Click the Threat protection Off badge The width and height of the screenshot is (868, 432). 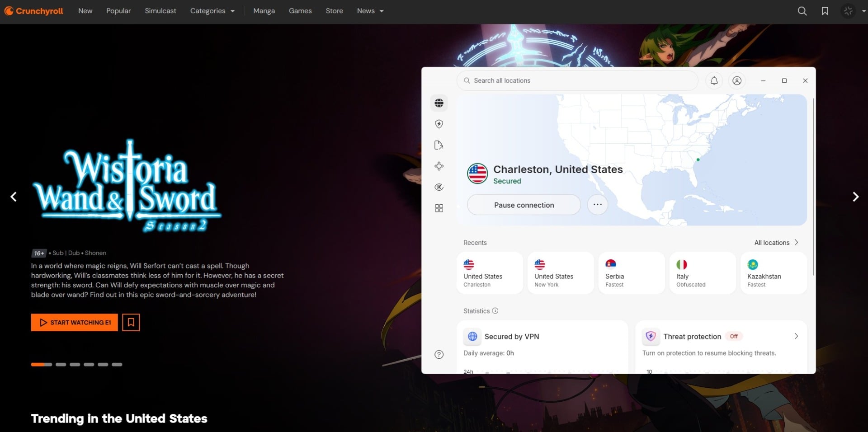coord(734,337)
